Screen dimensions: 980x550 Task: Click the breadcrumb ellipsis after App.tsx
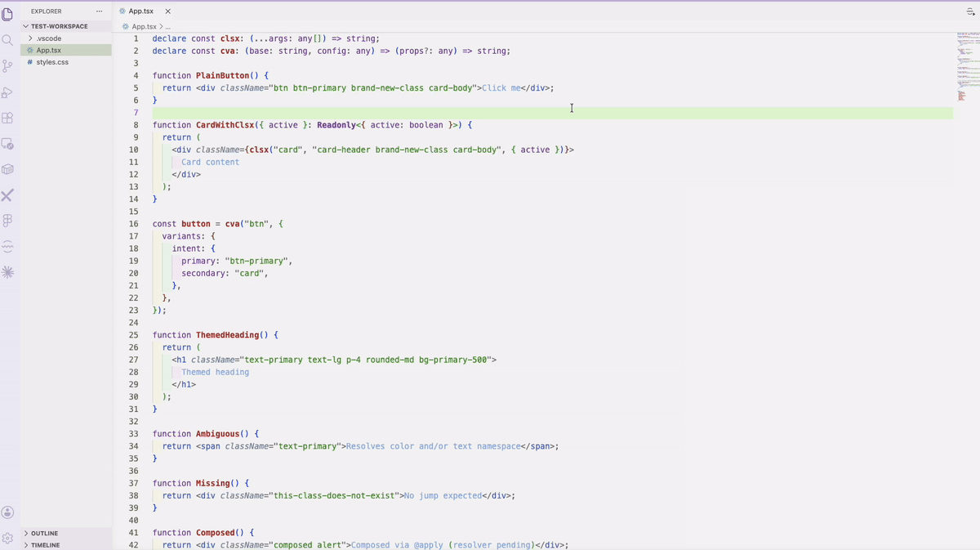(x=167, y=27)
